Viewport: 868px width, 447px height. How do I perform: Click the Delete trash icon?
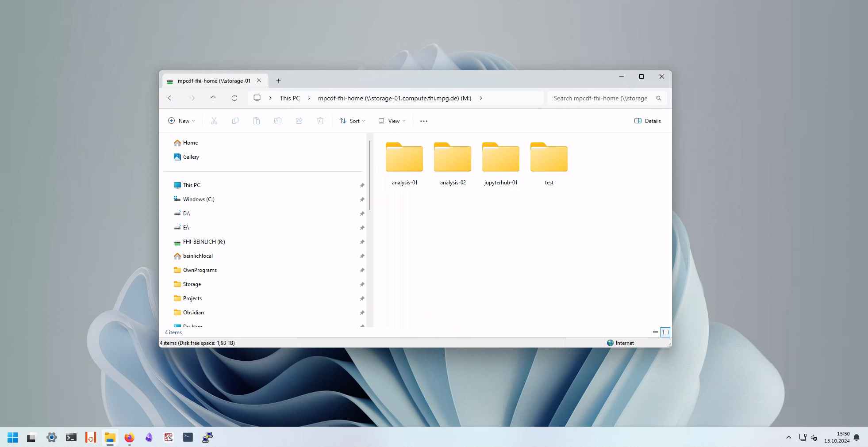(x=320, y=121)
